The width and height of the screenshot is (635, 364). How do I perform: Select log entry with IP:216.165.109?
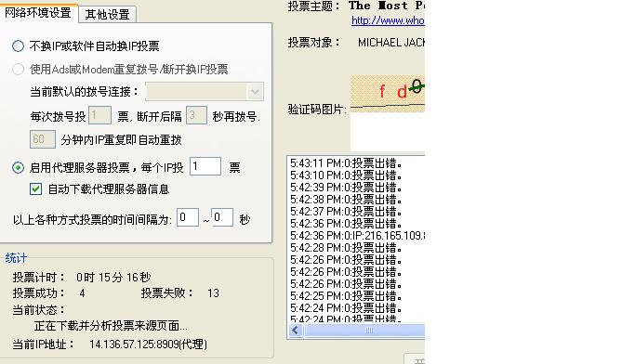click(357, 236)
